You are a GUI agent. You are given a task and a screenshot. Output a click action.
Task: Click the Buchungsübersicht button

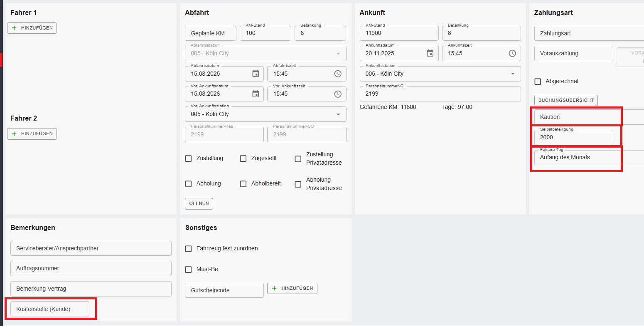pos(566,100)
